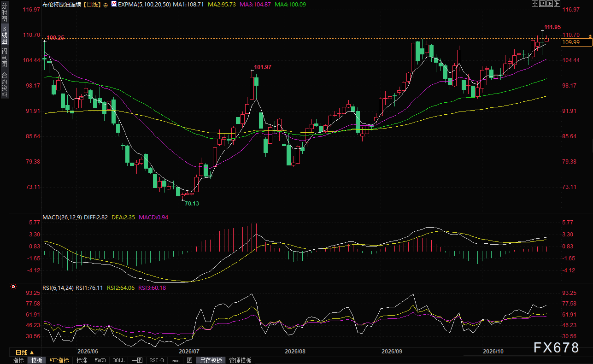
Task: Open the 指标 bottom tab
Action: 18,360
